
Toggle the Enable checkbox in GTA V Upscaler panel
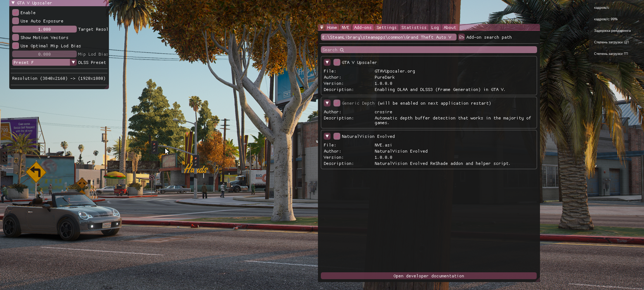[x=16, y=12]
